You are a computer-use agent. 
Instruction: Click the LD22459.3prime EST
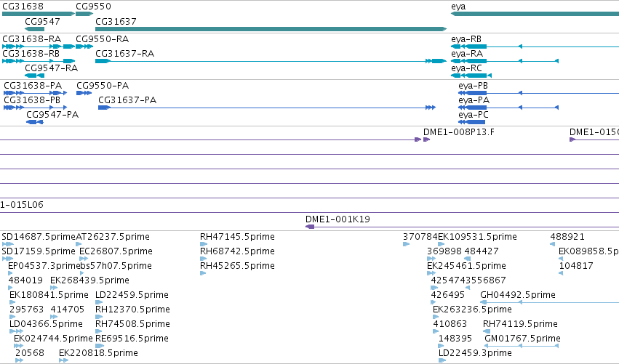tap(475, 352)
